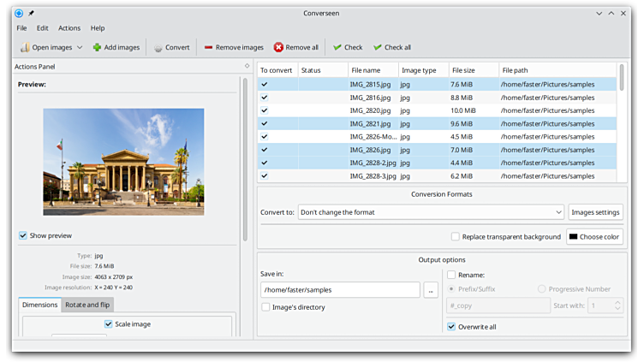Click the Save in path field
Viewport: 644px width, 362px height.
pos(340,290)
